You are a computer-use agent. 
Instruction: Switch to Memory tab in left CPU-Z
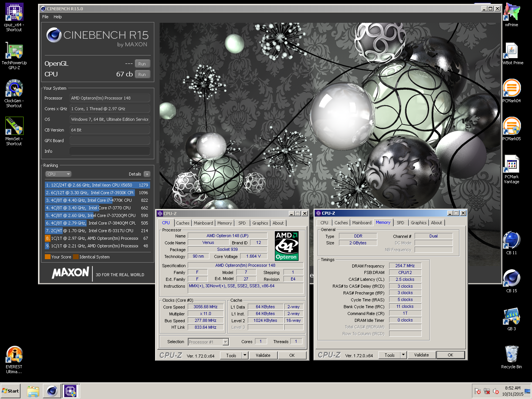(x=225, y=223)
